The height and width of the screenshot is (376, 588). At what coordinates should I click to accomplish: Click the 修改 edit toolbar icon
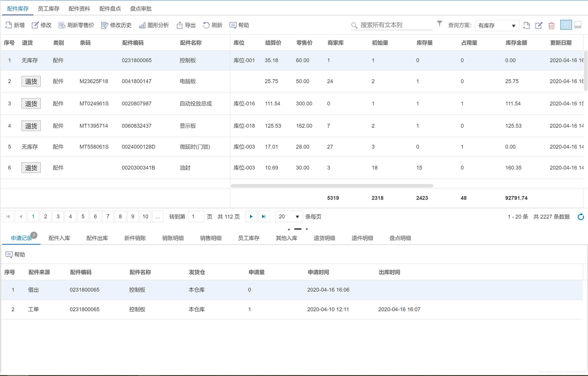coord(35,25)
